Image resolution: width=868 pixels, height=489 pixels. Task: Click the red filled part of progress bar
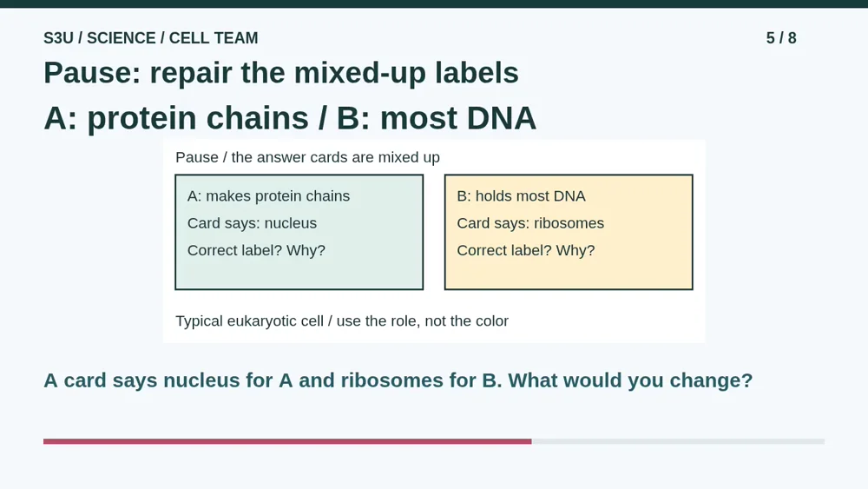pos(287,441)
